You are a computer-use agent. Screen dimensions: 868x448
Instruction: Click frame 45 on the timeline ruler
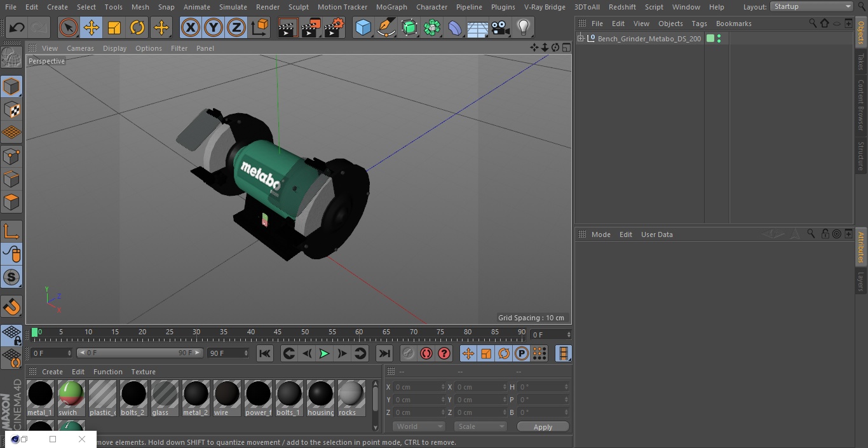pyautogui.click(x=278, y=332)
